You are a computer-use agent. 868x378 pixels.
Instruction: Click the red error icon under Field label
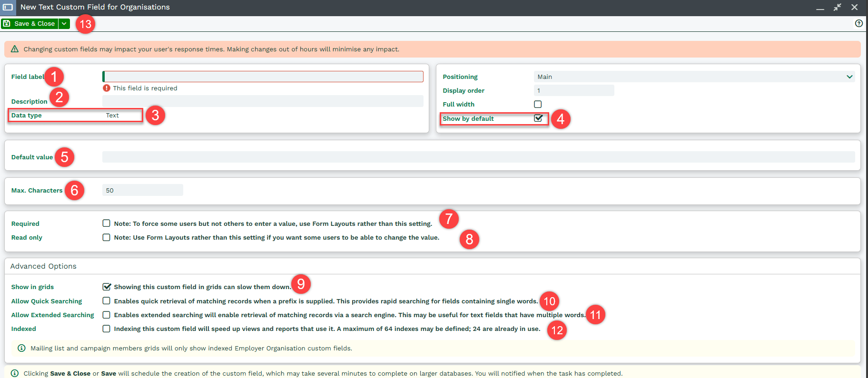[x=107, y=88]
